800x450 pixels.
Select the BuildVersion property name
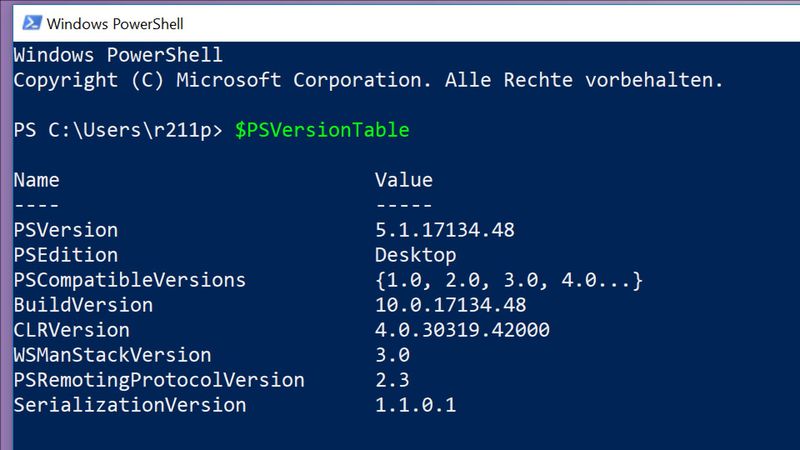coord(83,305)
